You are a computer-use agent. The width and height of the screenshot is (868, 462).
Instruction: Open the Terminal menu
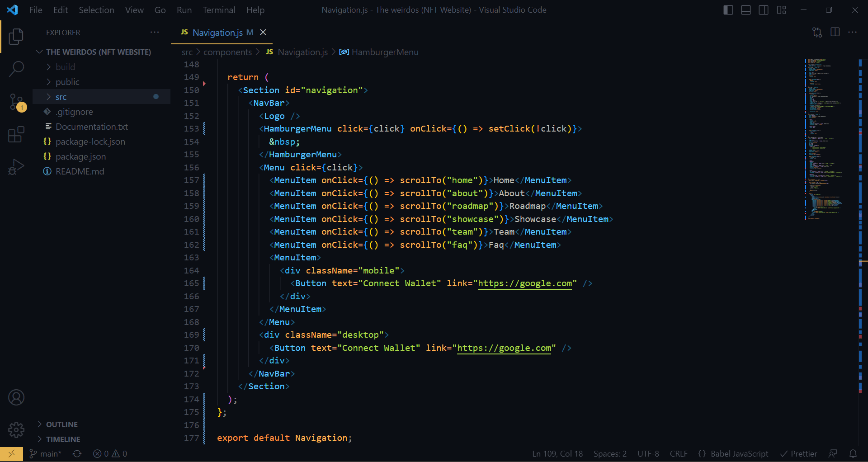[x=219, y=9]
